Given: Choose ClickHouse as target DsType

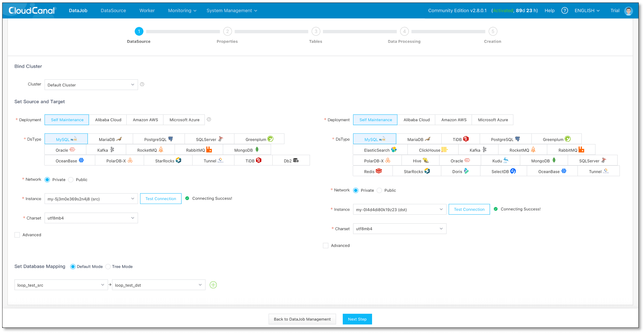Looking at the screenshot, I should pyautogui.click(x=432, y=150).
